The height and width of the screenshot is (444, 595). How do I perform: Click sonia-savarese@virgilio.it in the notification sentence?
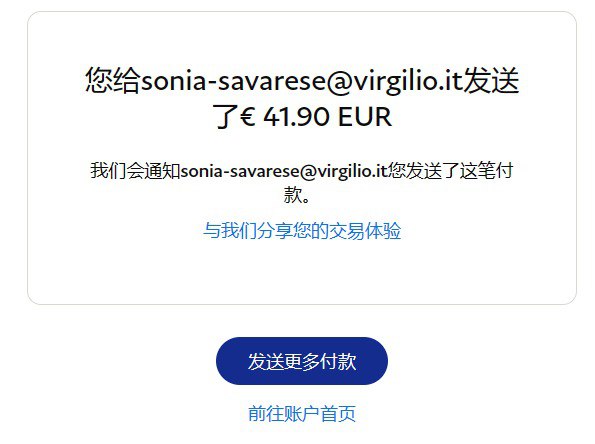pyautogui.click(x=284, y=171)
